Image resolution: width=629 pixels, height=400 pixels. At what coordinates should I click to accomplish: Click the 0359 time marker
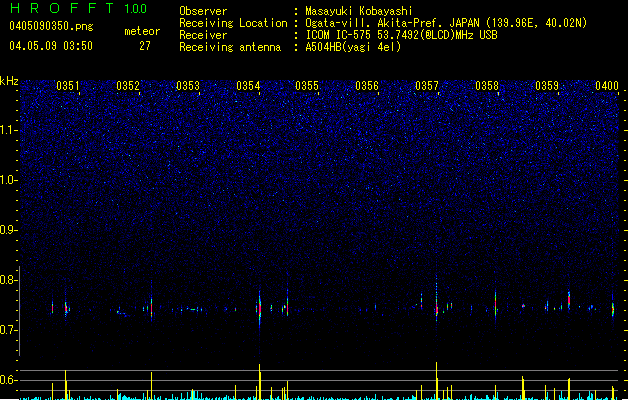pos(547,85)
